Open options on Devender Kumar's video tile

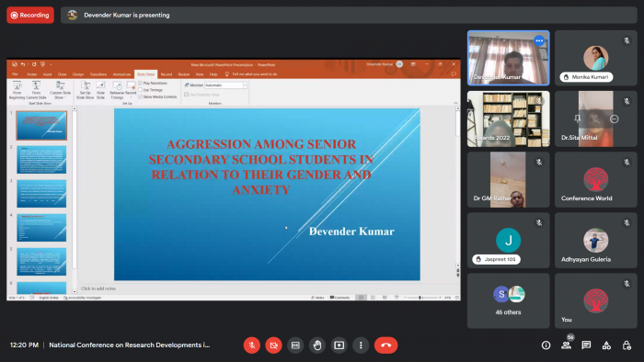coord(539,40)
